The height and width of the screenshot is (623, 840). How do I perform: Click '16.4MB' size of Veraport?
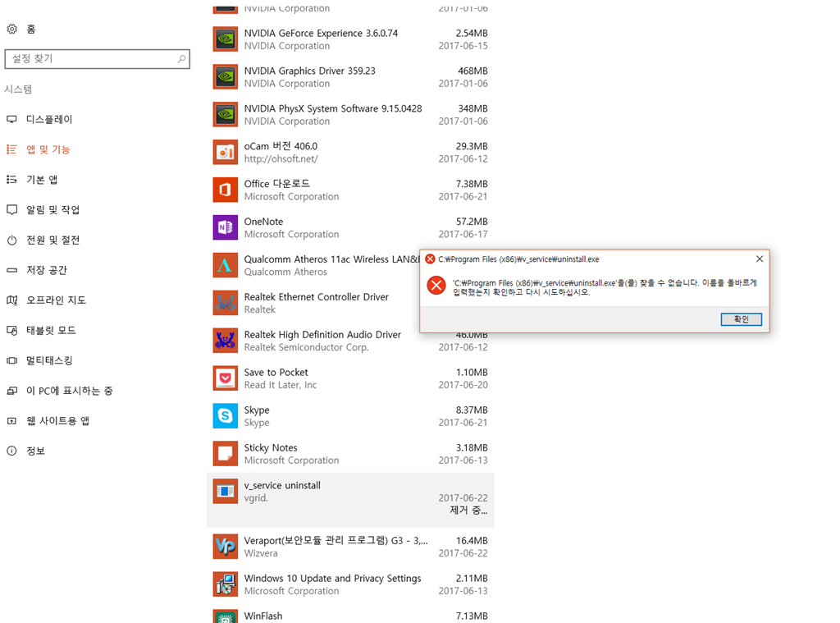(x=472, y=540)
